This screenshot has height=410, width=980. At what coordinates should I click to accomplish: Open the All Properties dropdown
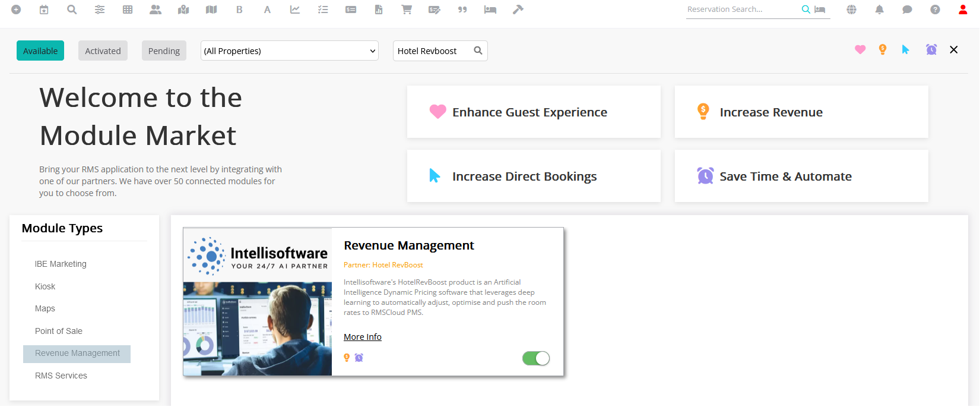coord(290,51)
